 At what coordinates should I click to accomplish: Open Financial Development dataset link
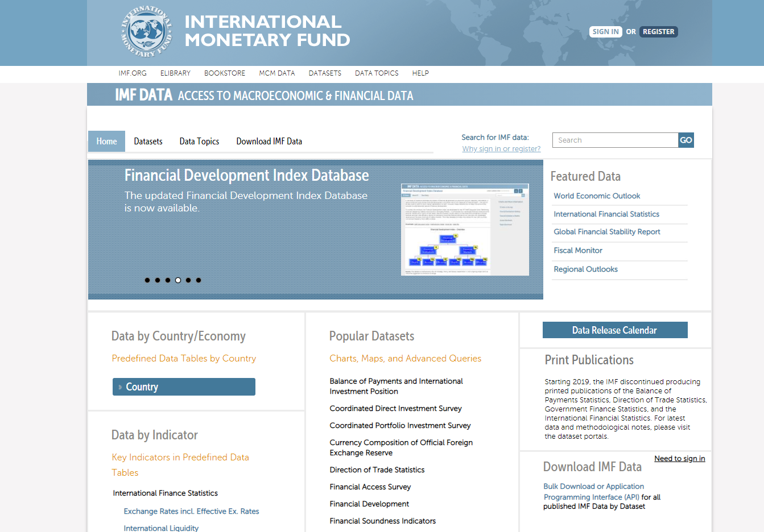369,504
